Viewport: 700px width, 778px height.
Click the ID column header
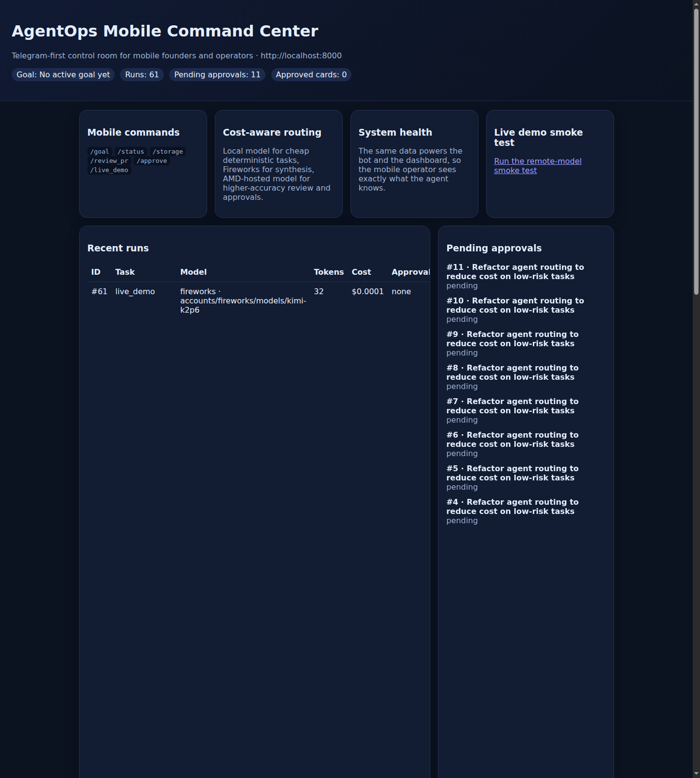pyautogui.click(x=96, y=272)
